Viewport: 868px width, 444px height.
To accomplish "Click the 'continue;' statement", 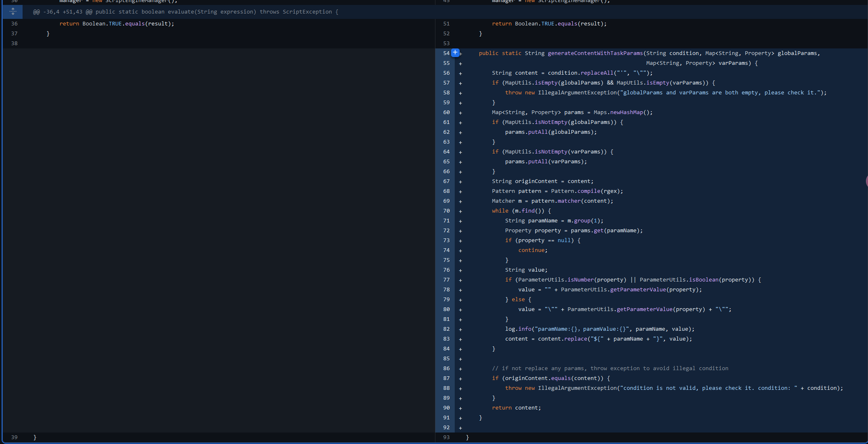I will 533,250.
